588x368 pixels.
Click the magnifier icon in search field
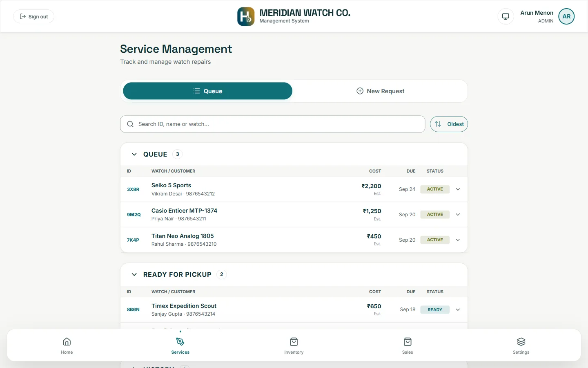pos(130,124)
